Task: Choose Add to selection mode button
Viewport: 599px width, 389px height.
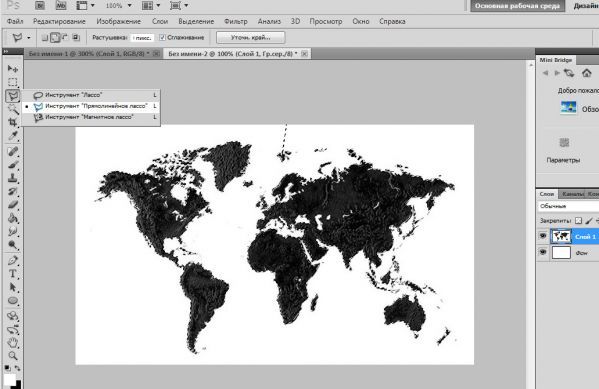Action: [x=55, y=37]
